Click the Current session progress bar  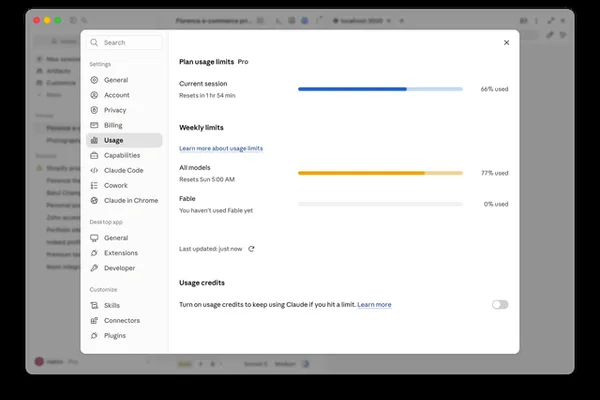tap(380, 89)
